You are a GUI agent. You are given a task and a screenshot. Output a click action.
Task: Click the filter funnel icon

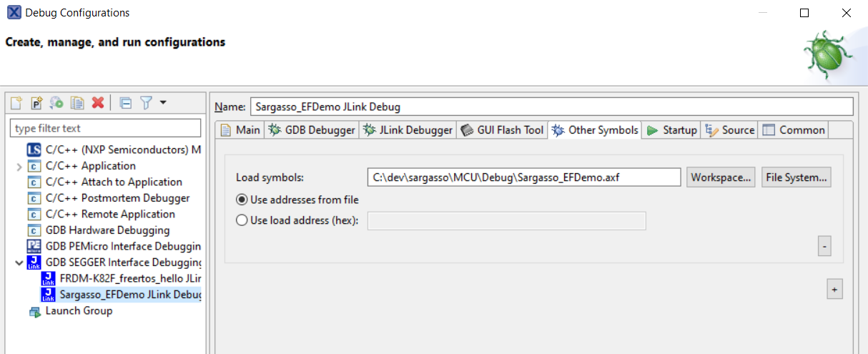pos(146,103)
